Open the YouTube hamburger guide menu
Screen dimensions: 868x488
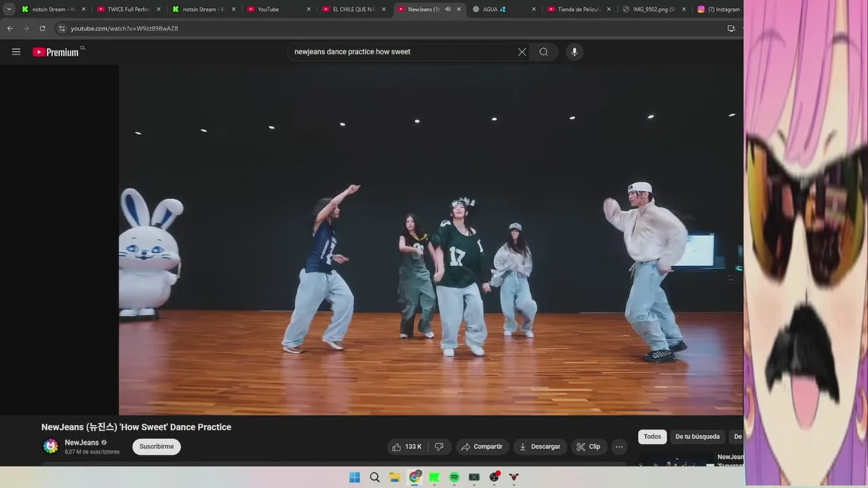pos(16,52)
